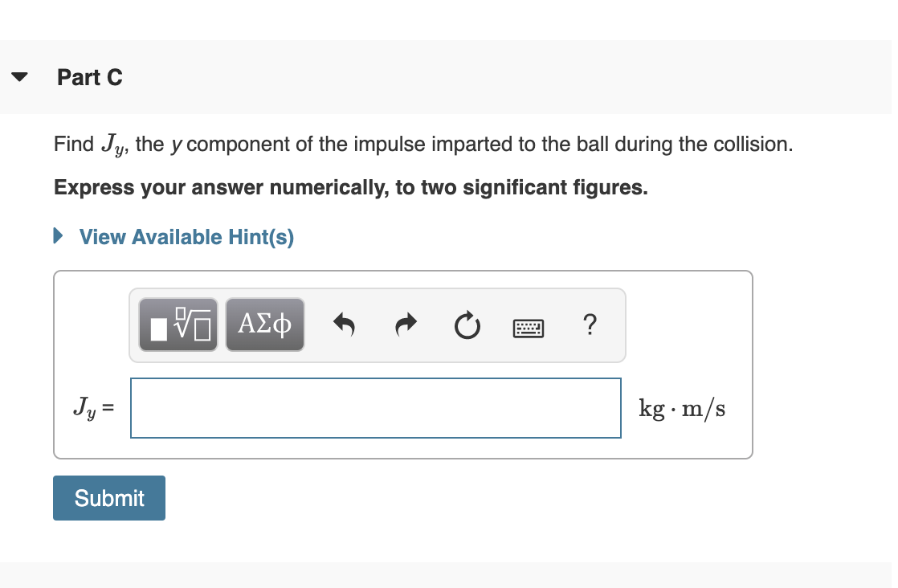Click the undo arrow in the toolbar

(x=344, y=325)
